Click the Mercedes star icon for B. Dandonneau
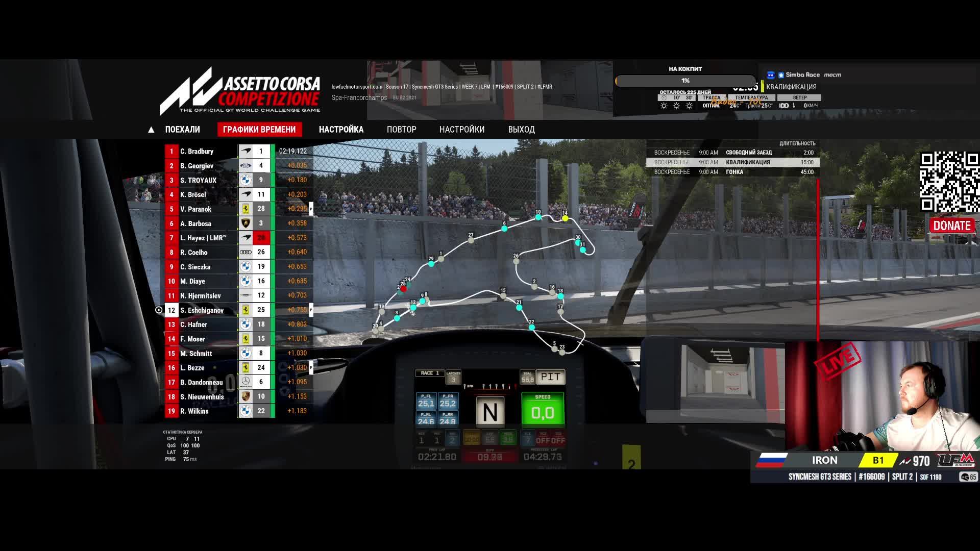This screenshot has height=551, width=980. [246, 382]
